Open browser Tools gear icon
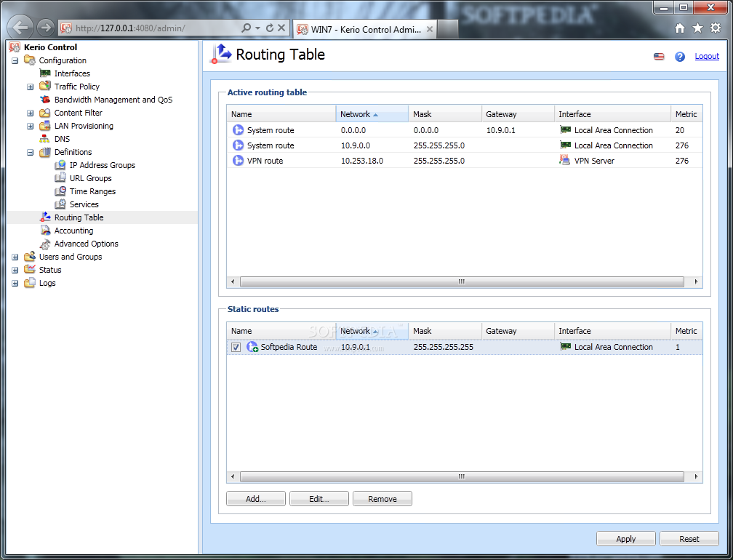Viewport: 733px width, 560px height. pyautogui.click(x=716, y=28)
